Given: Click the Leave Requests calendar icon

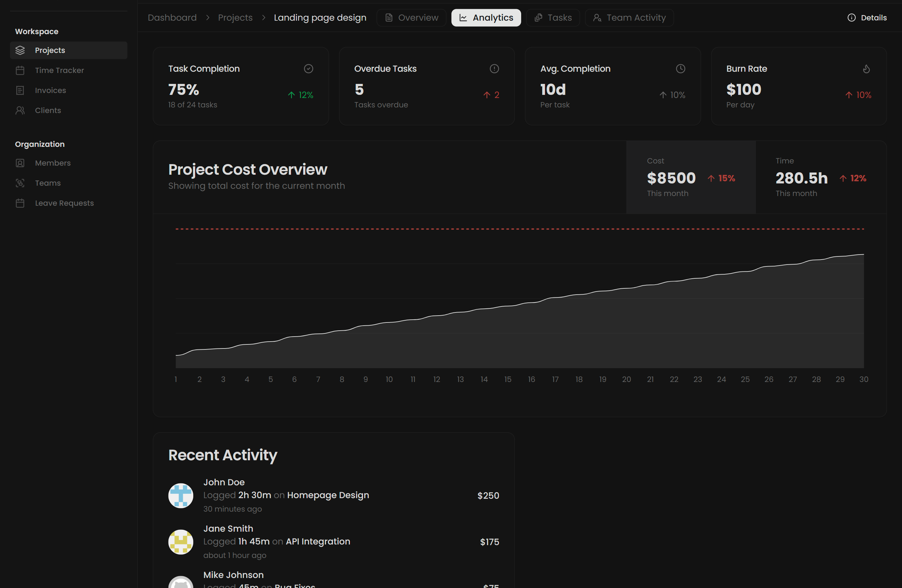Looking at the screenshot, I should [x=20, y=203].
